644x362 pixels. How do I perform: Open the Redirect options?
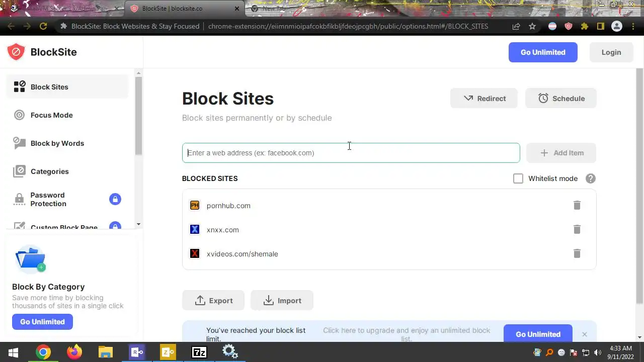point(484,99)
